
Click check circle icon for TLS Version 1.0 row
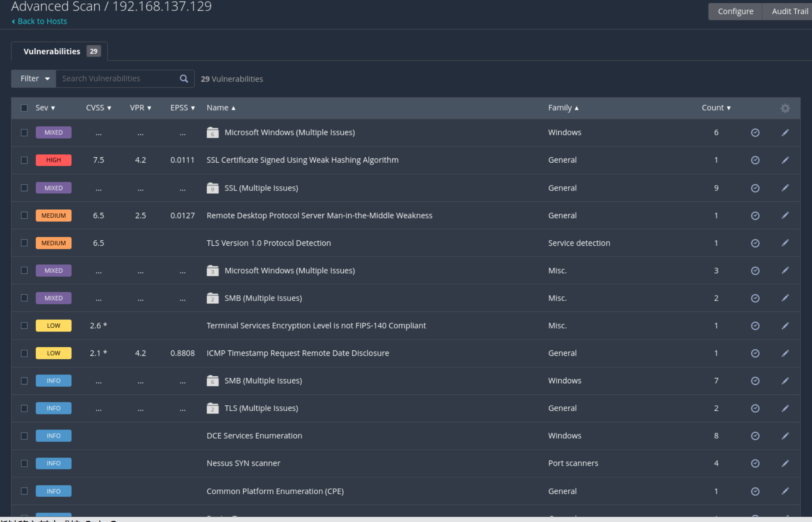755,243
